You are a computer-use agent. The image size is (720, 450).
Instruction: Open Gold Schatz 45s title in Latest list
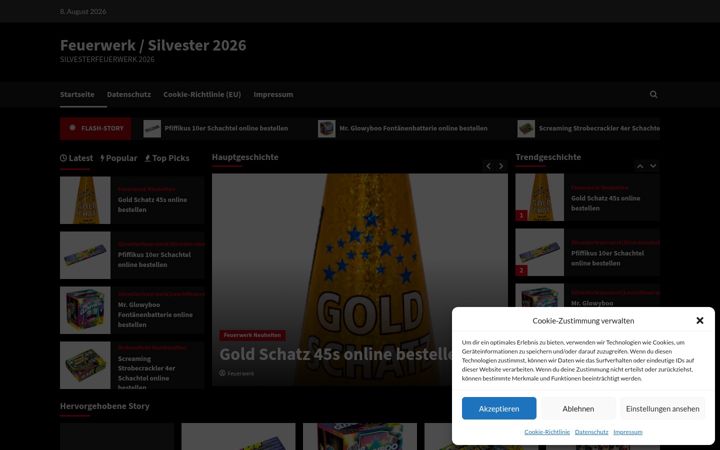coord(152,205)
